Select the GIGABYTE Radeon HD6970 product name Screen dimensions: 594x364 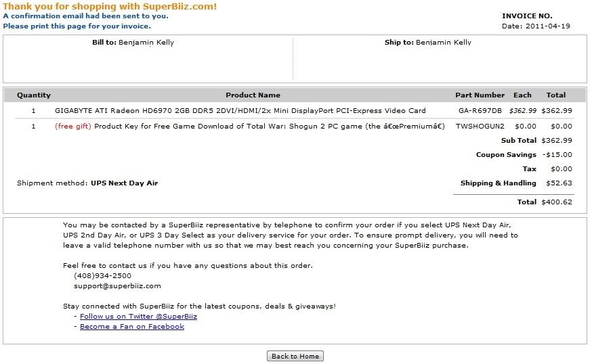[240, 110]
